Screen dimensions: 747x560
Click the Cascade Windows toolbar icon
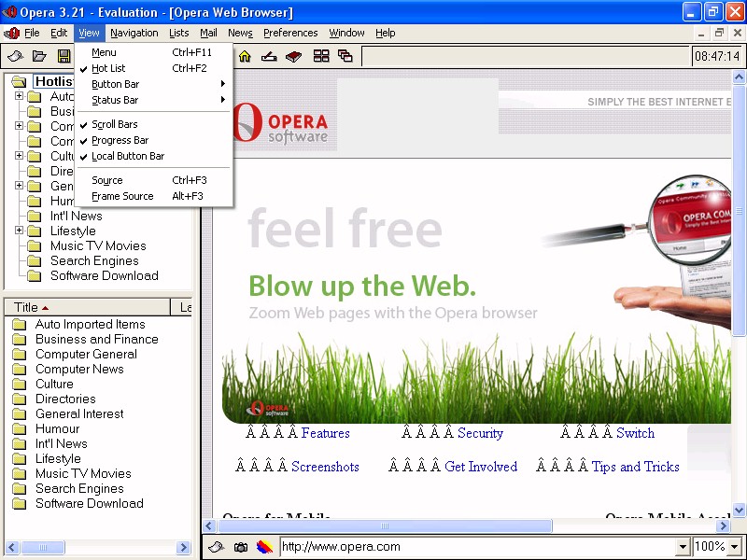[345, 56]
